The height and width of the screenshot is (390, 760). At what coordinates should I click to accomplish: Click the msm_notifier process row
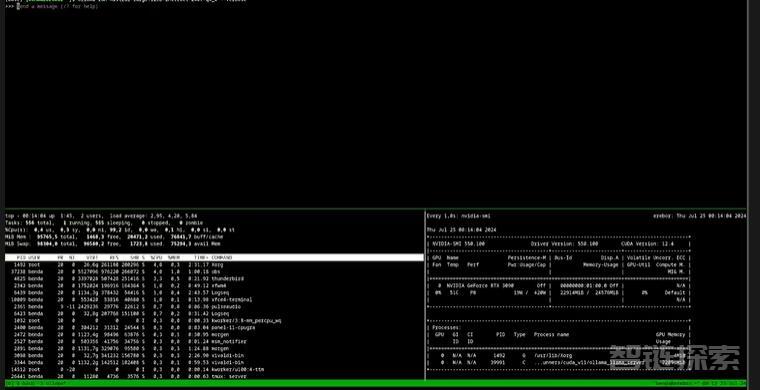(x=214, y=342)
